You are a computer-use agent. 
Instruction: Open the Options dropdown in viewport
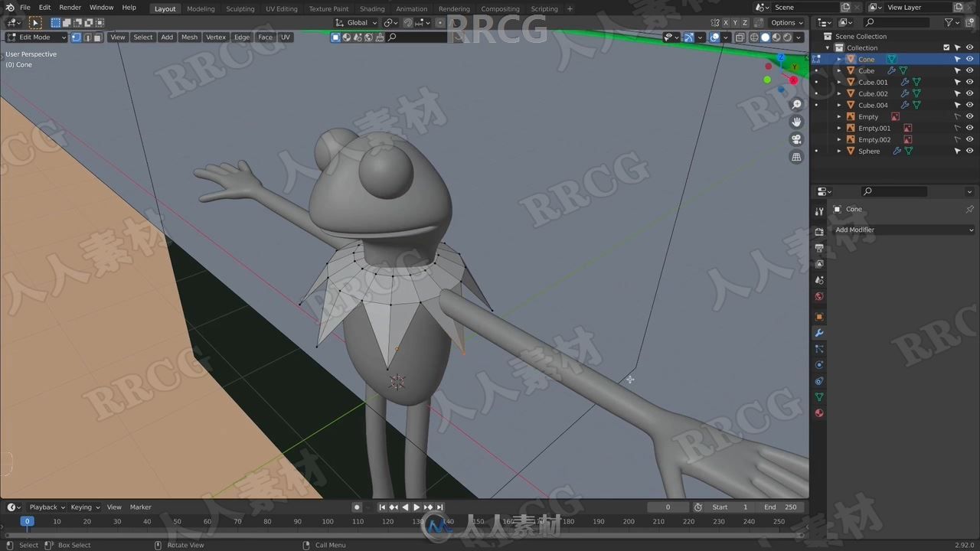[787, 23]
